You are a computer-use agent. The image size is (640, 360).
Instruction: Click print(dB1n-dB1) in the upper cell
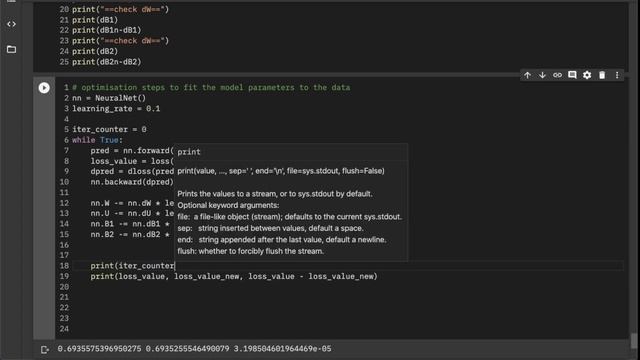[x=107, y=30]
